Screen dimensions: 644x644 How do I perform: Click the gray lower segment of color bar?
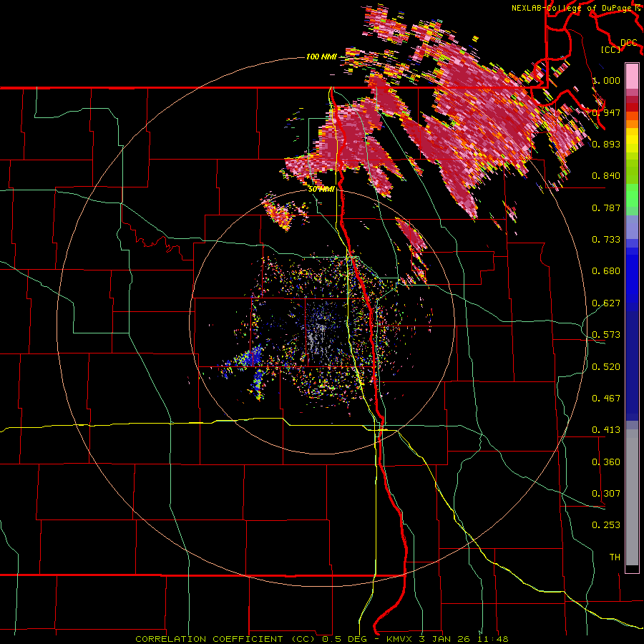[632, 497]
